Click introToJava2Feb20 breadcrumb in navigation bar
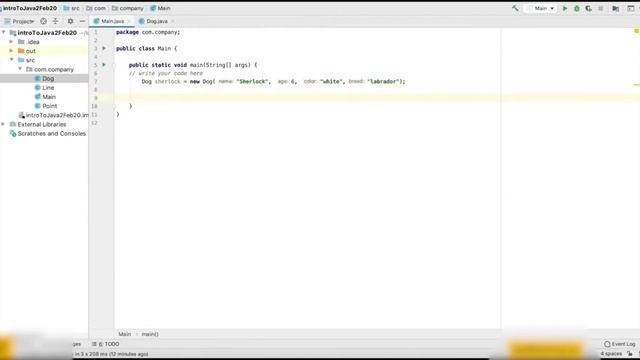The width and height of the screenshot is (640, 360). [30, 8]
